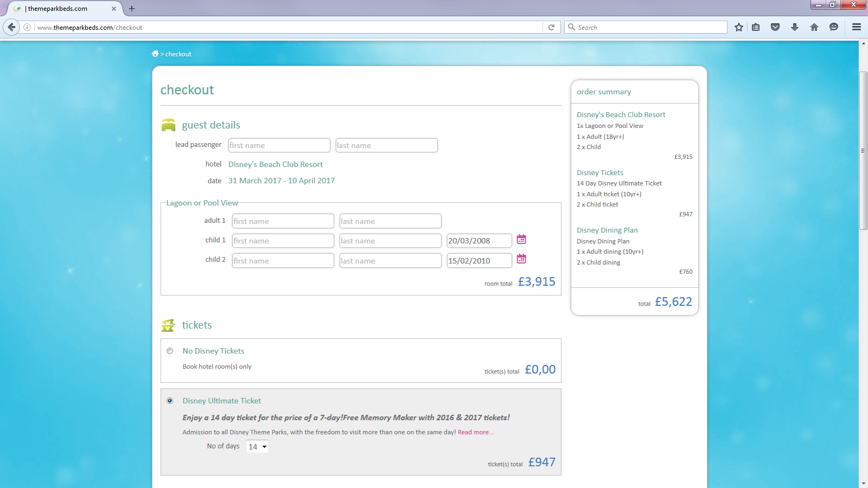This screenshot has height=488, width=868.
Task: Click the 2 x Child ticket line
Action: click(x=597, y=204)
